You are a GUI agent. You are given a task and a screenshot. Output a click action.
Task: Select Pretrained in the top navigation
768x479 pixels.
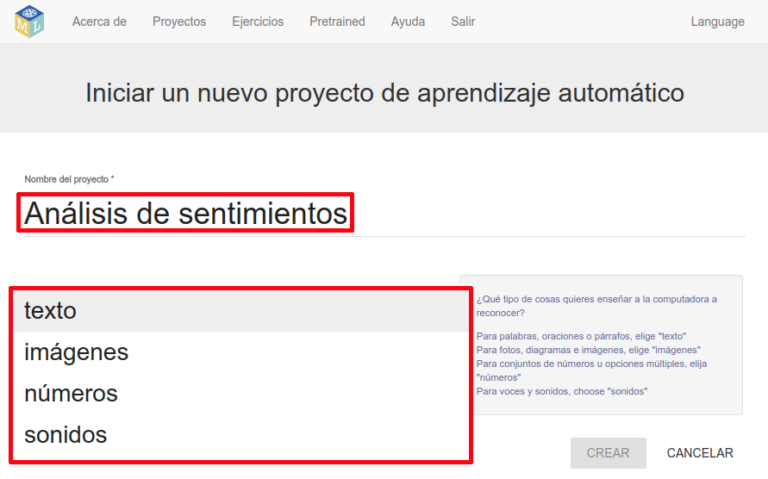[337, 22]
